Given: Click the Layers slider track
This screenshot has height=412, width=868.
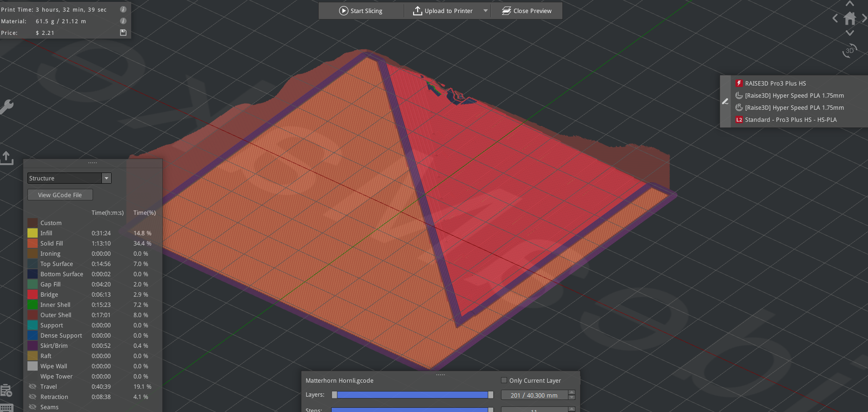Looking at the screenshot, I should pyautogui.click(x=412, y=395).
